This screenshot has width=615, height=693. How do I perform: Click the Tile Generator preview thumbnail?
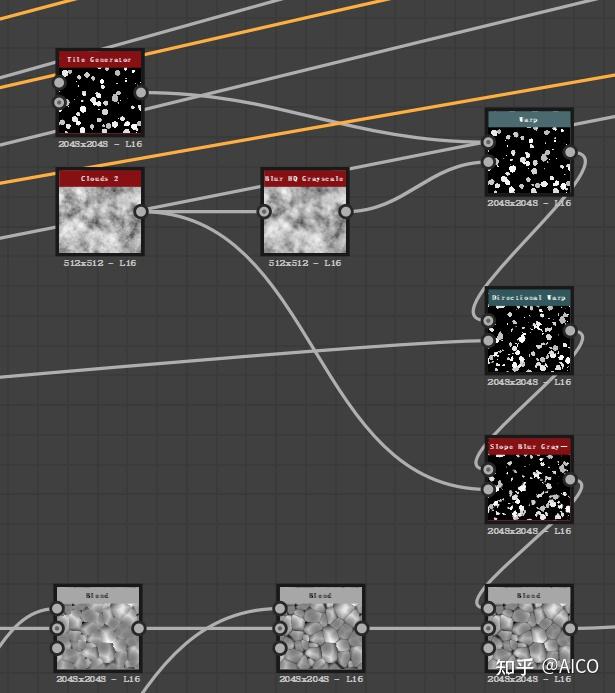pos(100,100)
